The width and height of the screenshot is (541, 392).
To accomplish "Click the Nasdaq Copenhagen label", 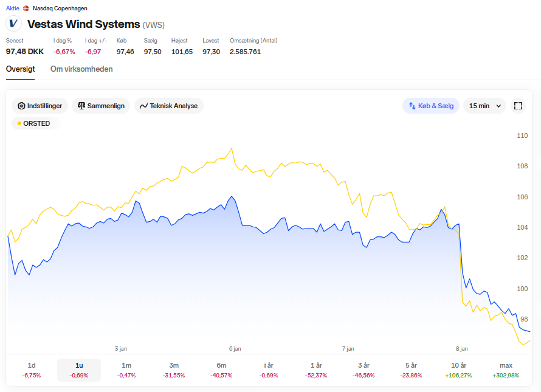I will 60,9.
